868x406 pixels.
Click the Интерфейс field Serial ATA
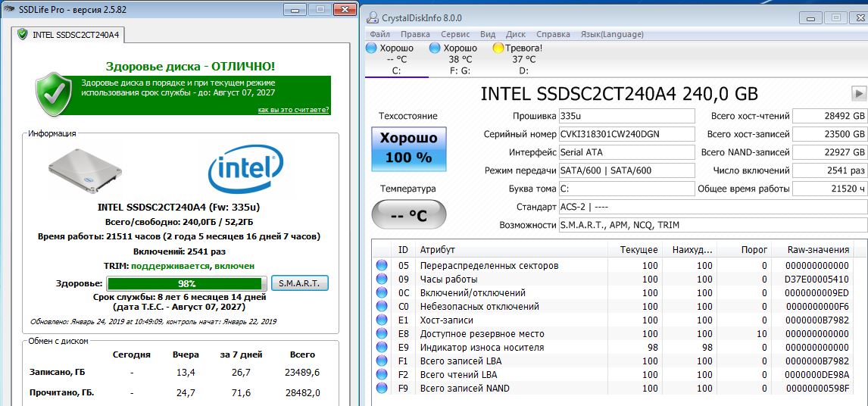pyautogui.click(x=626, y=151)
